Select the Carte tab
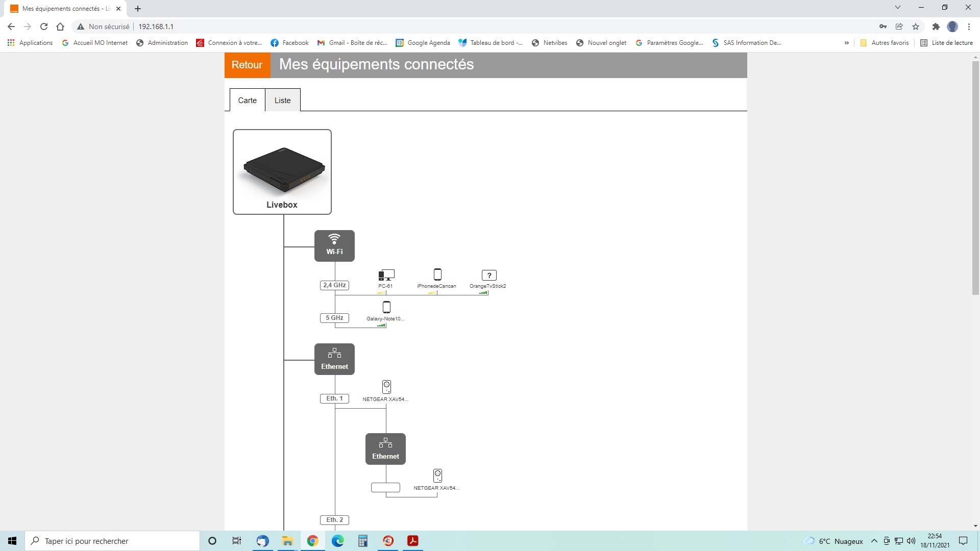980x551 pixels. coord(247,101)
